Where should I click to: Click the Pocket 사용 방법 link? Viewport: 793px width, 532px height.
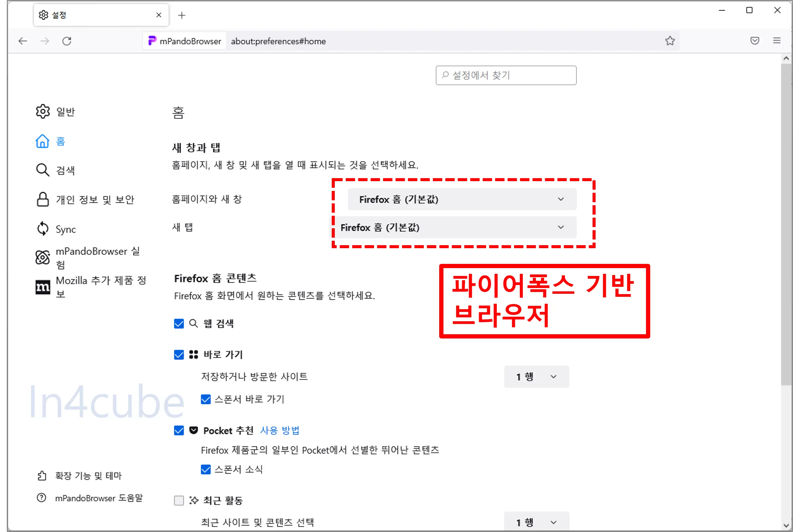tap(280, 431)
